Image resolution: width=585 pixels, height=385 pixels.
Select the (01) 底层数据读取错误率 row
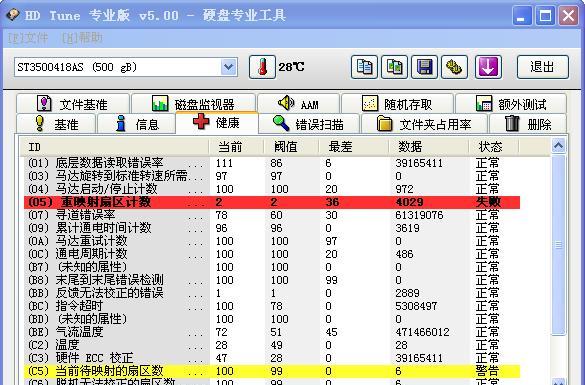click(272, 163)
